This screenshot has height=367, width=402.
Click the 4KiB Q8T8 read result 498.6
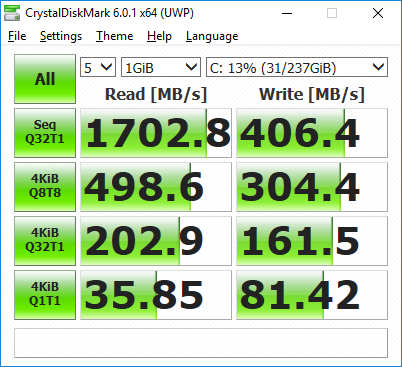pyautogui.click(x=156, y=187)
